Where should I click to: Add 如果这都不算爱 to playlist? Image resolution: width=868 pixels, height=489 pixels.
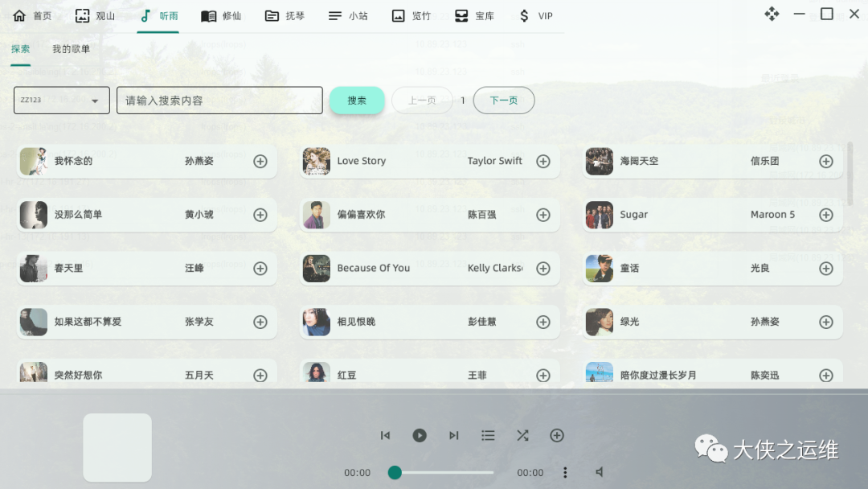click(x=260, y=322)
